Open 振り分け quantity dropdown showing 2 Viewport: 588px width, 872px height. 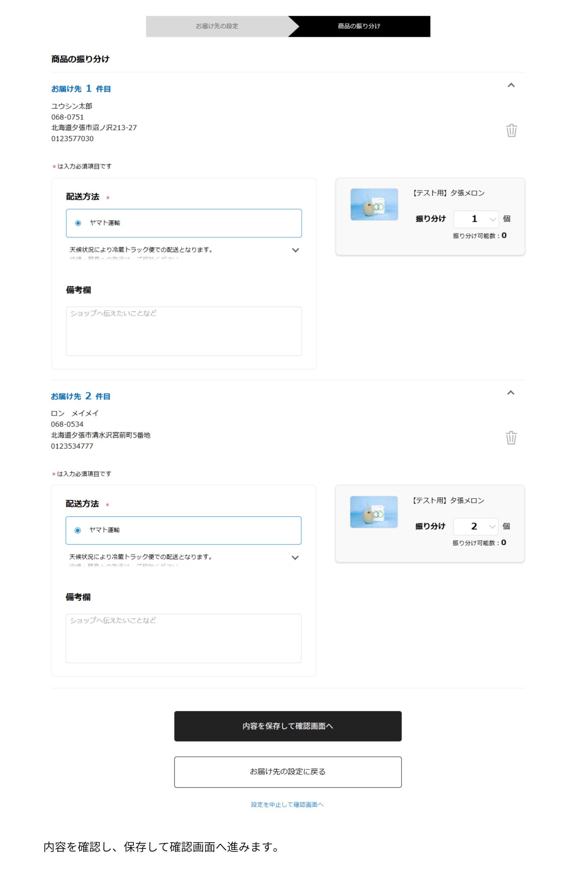click(x=476, y=527)
